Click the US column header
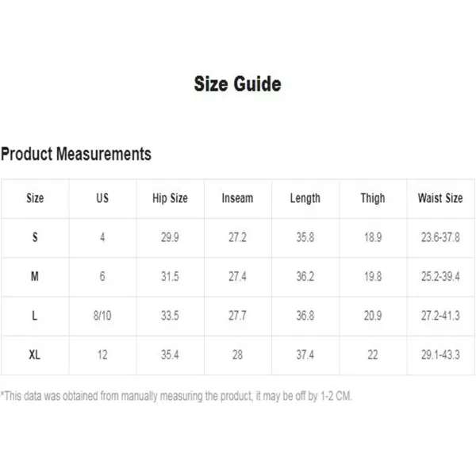The width and height of the screenshot is (476, 476). [x=102, y=198]
